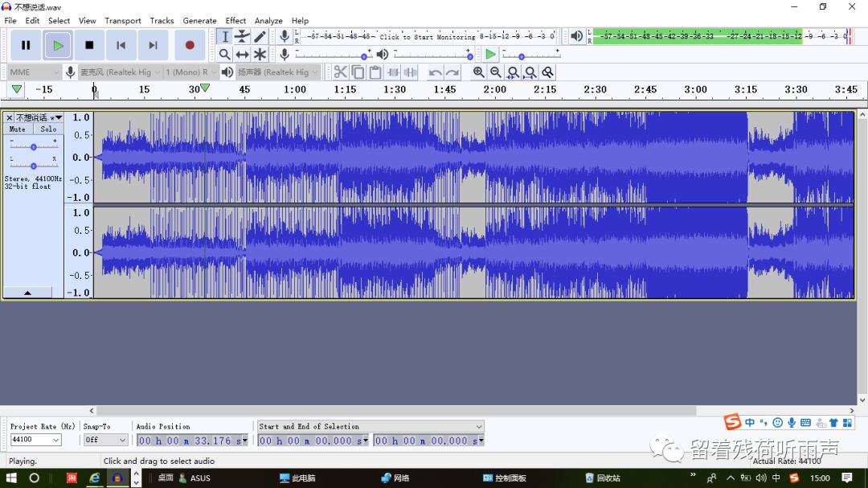Viewport: 868px width, 488px height.
Task: Open the Project Rate 44100 dropdown
Action: pos(35,441)
